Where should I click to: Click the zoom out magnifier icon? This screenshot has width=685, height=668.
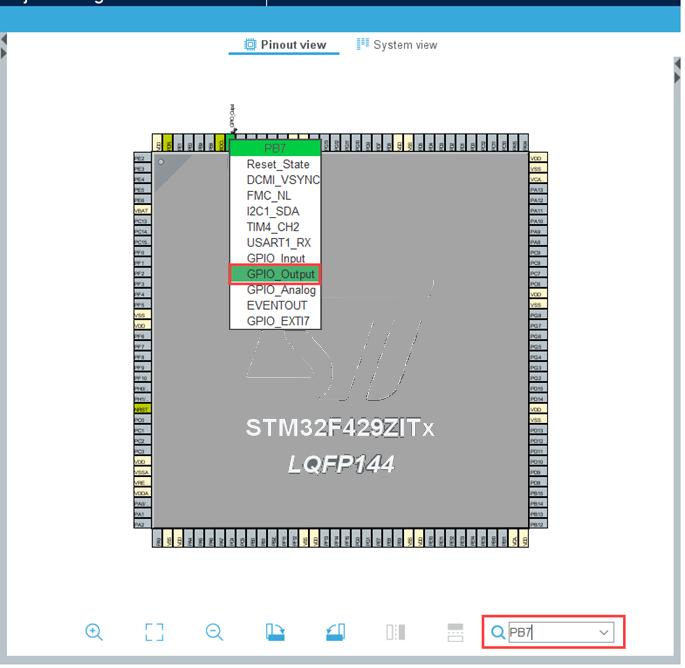coord(214,632)
